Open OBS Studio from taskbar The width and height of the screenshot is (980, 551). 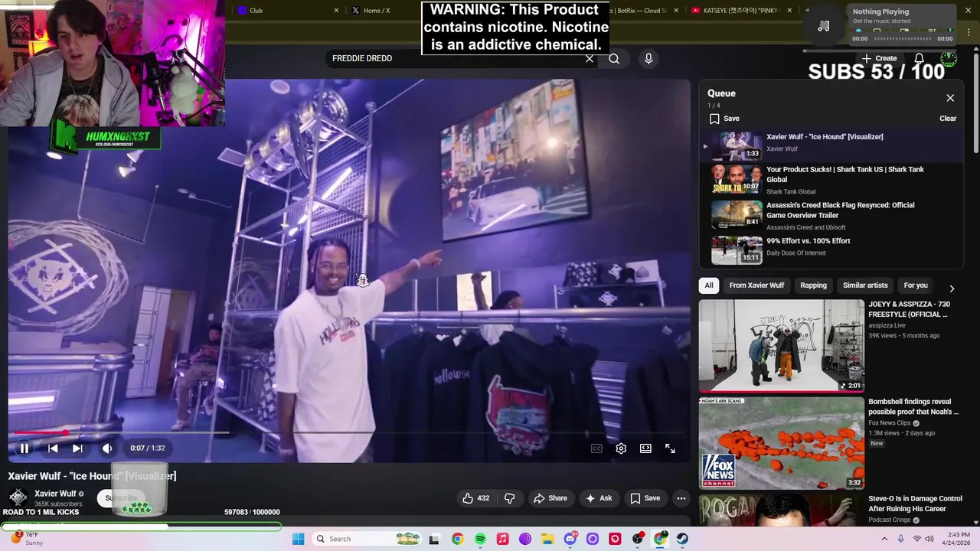click(637, 539)
